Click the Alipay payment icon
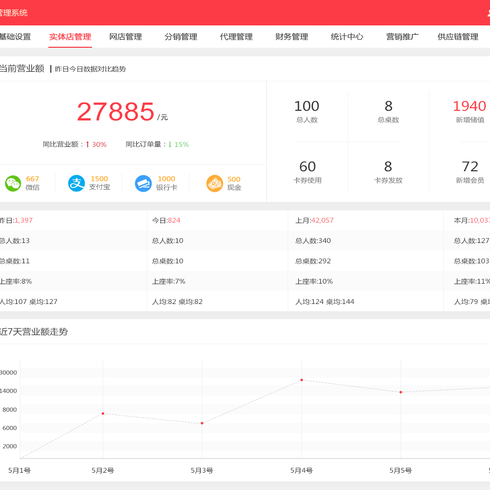The image size is (490, 490). click(76, 183)
